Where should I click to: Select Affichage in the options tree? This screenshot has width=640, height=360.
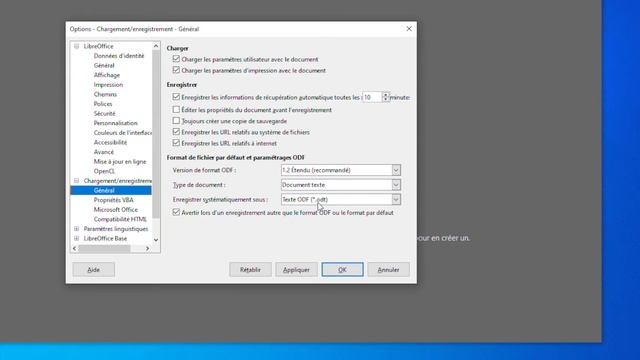click(107, 75)
